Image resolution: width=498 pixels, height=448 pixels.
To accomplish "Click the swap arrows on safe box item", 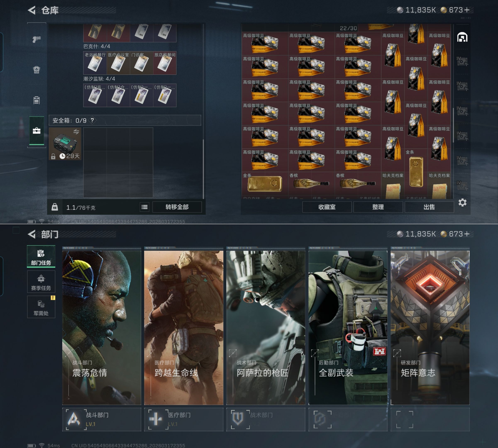I will click(76, 132).
